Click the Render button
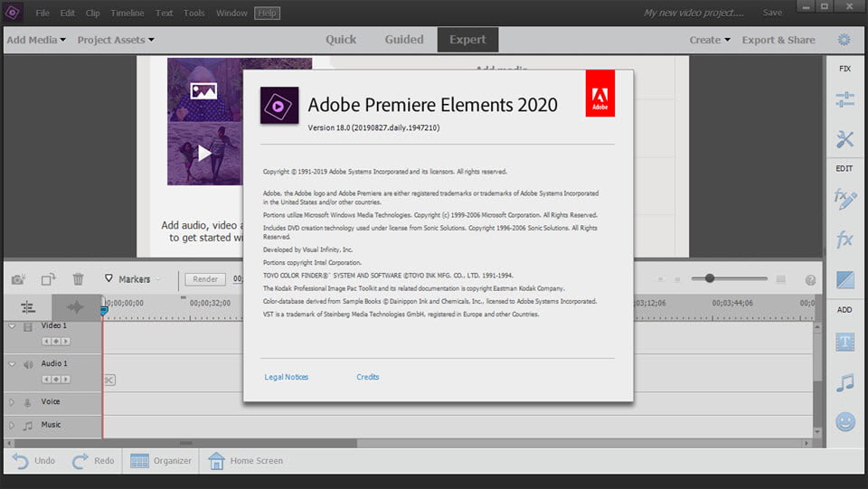Image resolution: width=868 pixels, height=489 pixels. 205,279
